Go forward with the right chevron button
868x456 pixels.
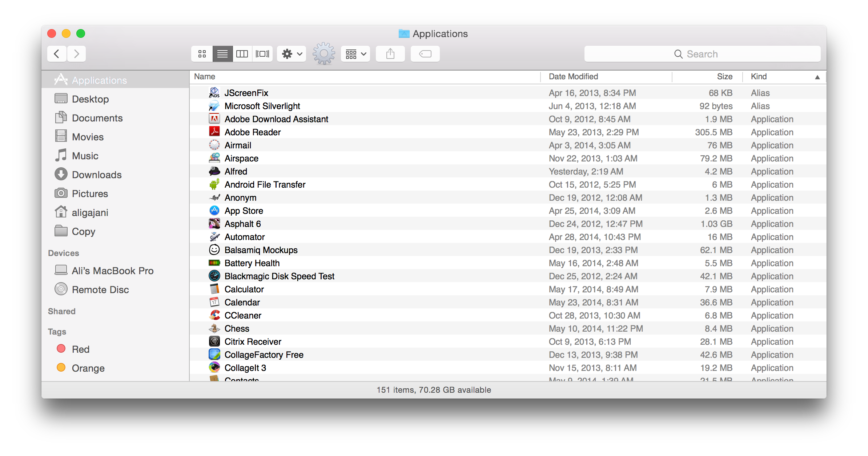click(76, 54)
